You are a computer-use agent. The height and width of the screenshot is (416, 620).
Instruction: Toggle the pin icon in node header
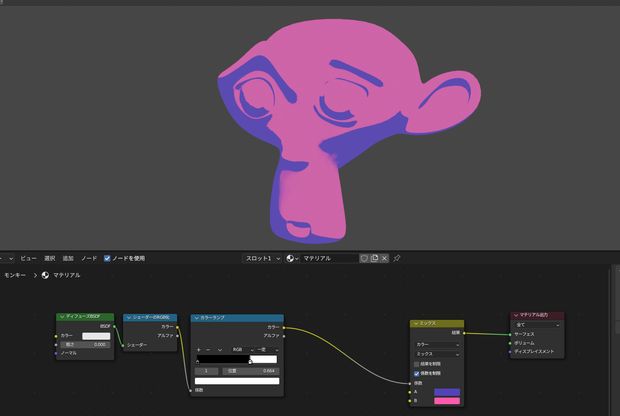coord(397,258)
